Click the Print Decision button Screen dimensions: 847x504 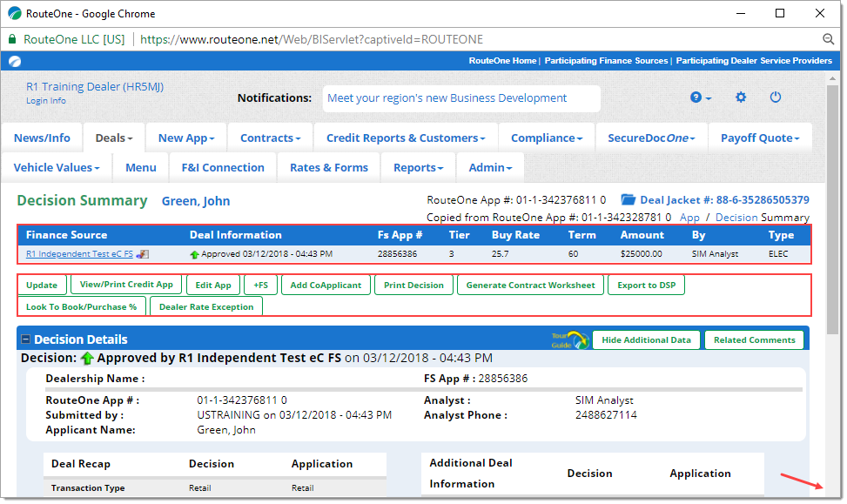[413, 286]
